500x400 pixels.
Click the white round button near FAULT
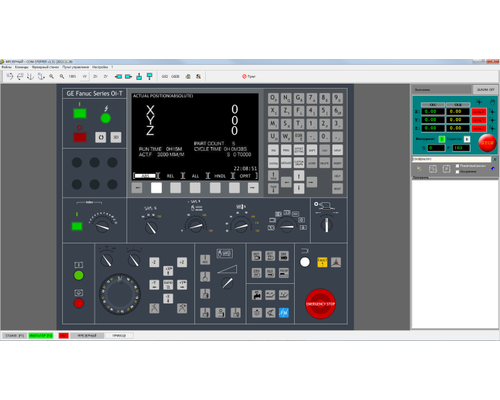305,262
